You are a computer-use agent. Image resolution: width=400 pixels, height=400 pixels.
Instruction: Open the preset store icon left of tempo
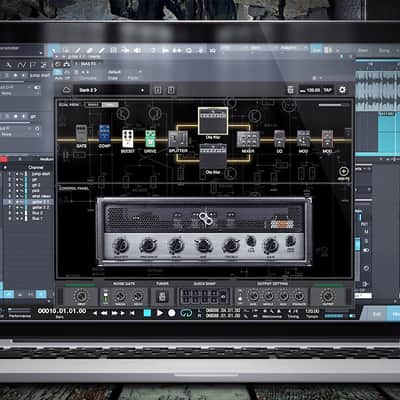coord(290,90)
